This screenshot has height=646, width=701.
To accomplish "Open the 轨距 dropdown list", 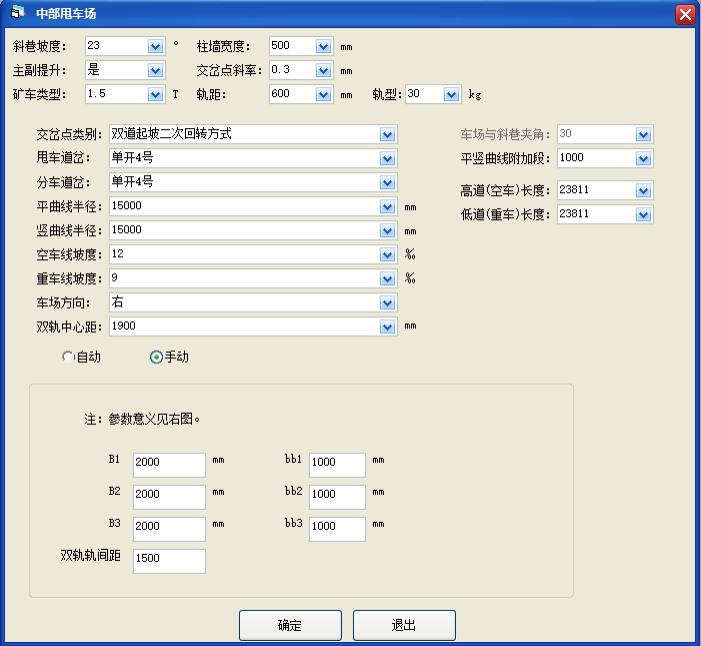I will pos(323,95).
